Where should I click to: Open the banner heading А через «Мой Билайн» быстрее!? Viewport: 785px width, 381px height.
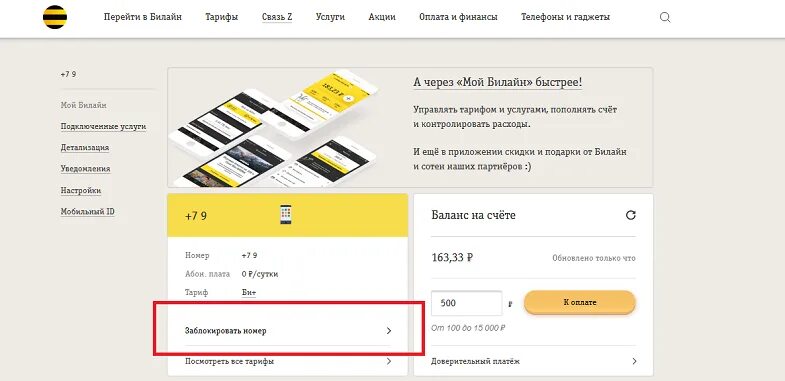pos(498,82)
